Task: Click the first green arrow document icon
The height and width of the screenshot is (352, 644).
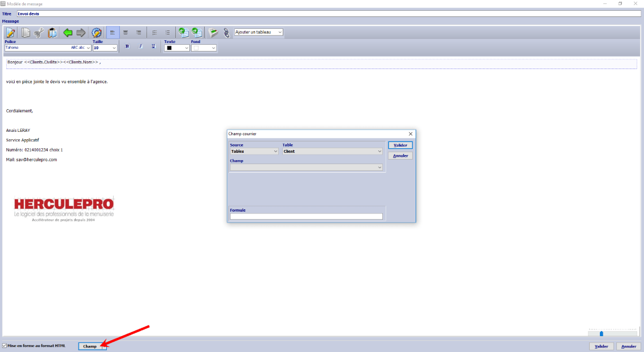Action: click(184, 32)
